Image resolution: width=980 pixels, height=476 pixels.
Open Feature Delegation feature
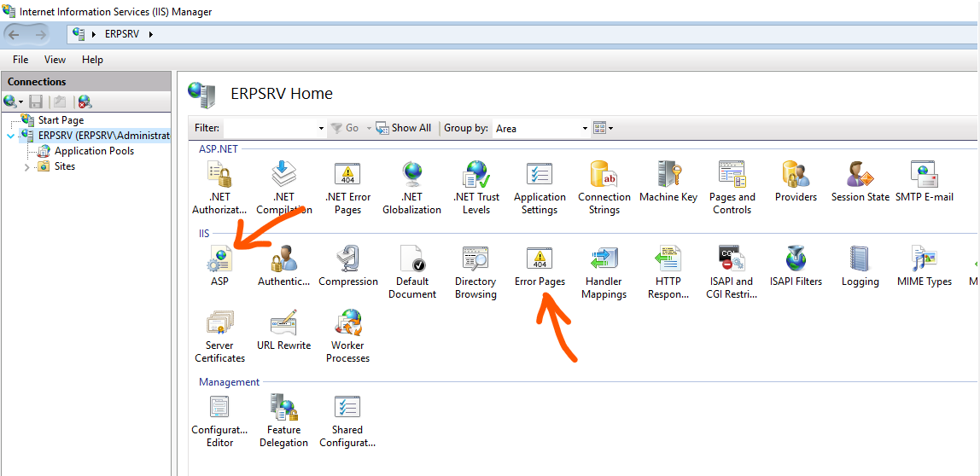pyautogui.click(x=283, y=421)
